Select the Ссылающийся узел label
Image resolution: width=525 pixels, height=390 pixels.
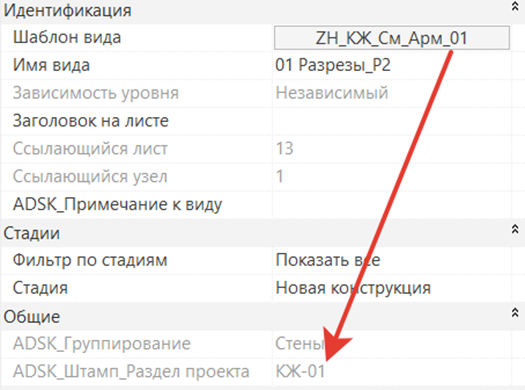[x=90, y=176]
